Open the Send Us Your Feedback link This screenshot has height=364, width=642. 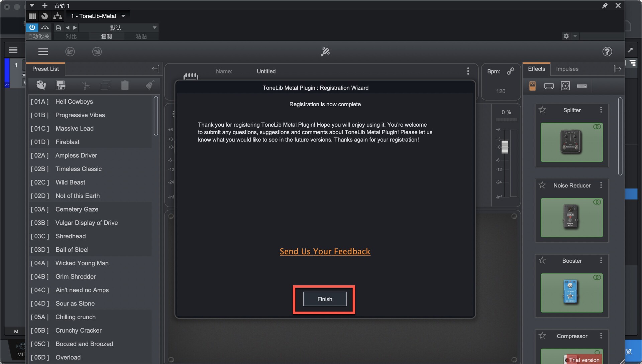coord(325,251)
